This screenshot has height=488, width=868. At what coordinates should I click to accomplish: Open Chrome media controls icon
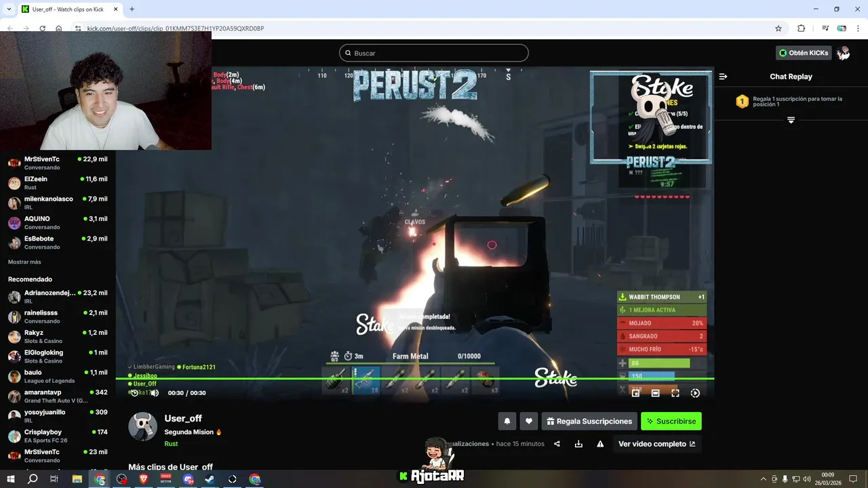coord(825,28)
